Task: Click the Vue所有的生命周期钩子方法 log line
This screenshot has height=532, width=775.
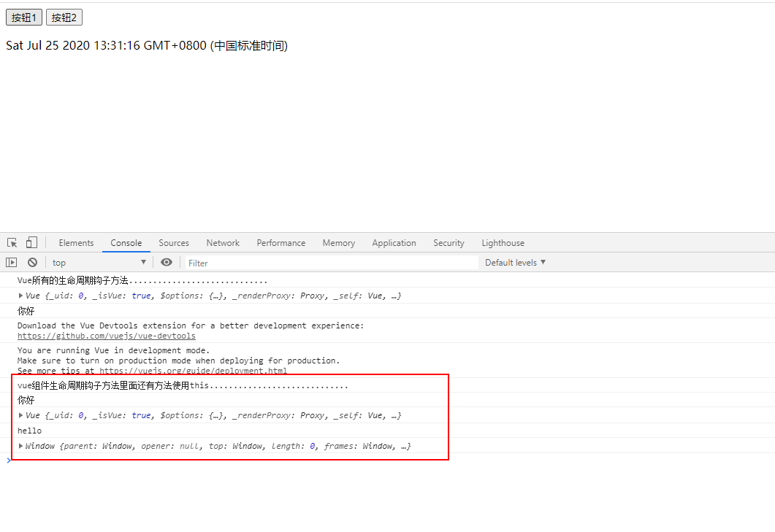Action: coord(142,280)
